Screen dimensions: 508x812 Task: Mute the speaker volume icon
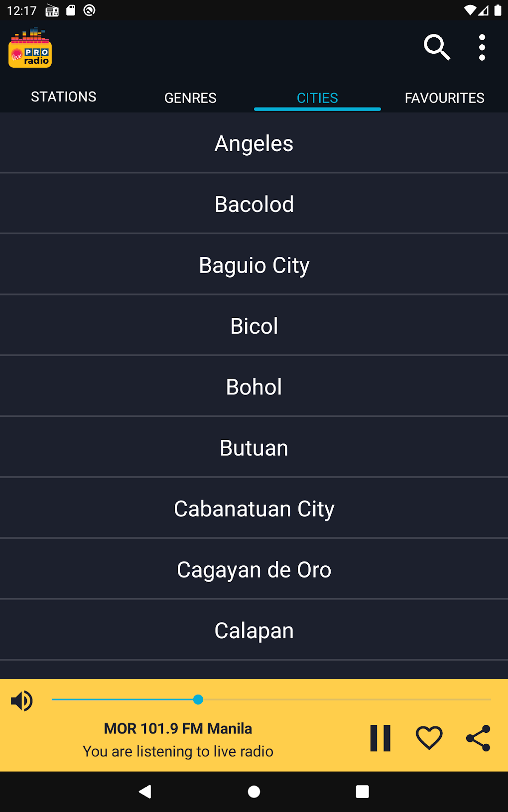pyautogui.click(x=22, y=701)
